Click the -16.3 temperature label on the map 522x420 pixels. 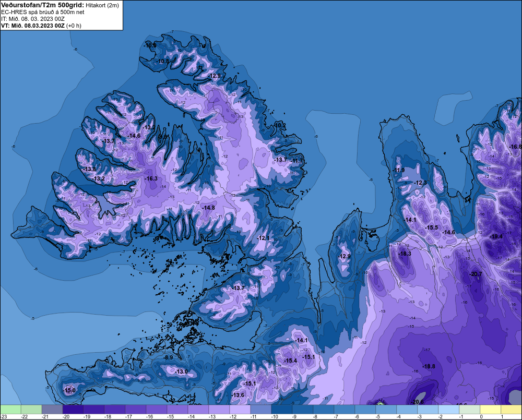coord(151,179)
